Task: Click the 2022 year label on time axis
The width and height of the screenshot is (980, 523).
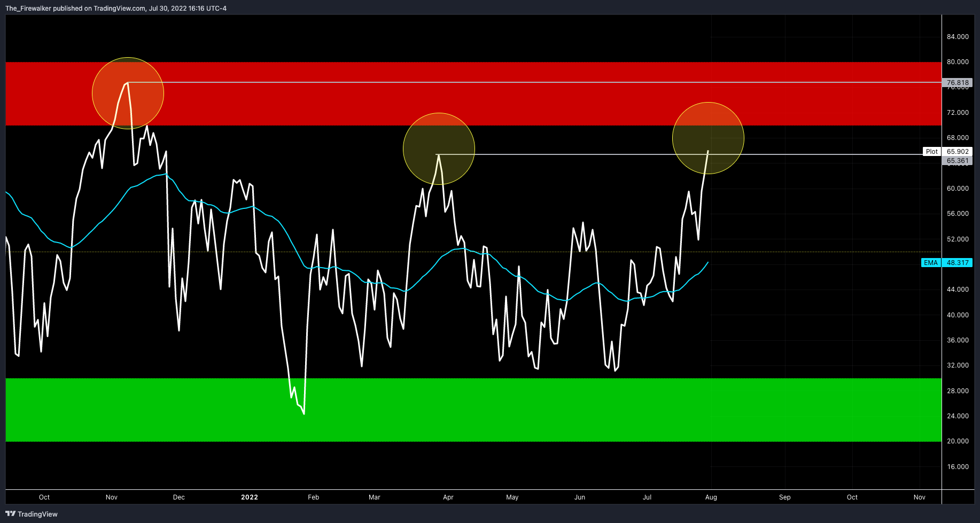Action: click(250, 497)
